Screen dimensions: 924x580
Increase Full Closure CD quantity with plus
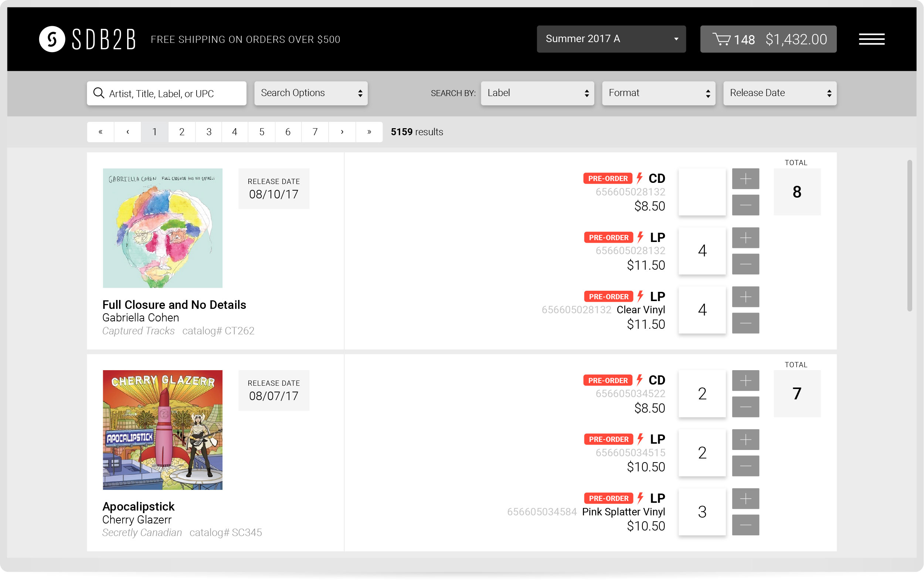coord(745,178)
